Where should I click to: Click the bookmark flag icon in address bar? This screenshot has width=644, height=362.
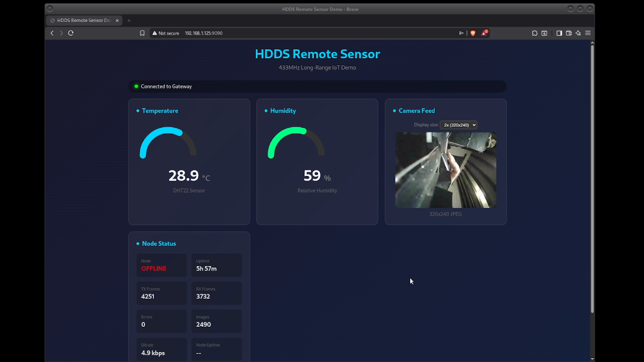click(x=142, y=33)
